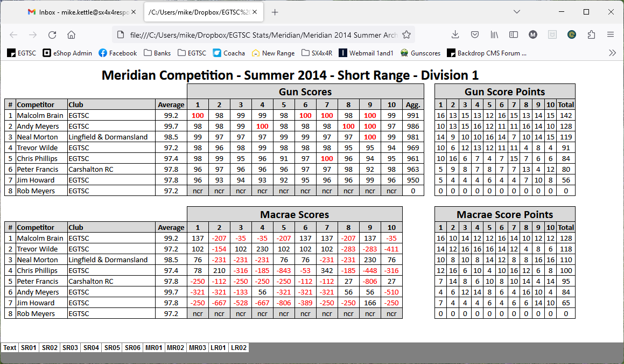Reload the current page
Viewport: 624px width, 364px height.
click(x=52, y=35)
